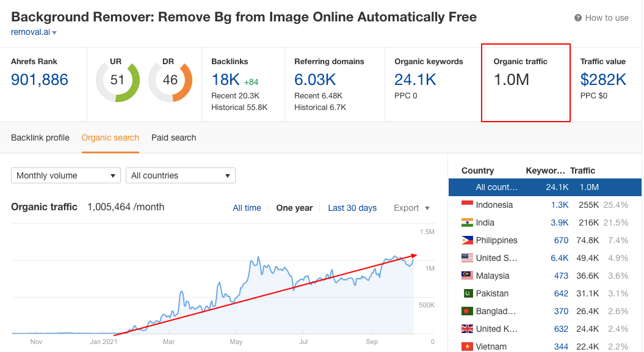
Task: Click the Historical 55.8K backlinks text
Action: point(239,108)
